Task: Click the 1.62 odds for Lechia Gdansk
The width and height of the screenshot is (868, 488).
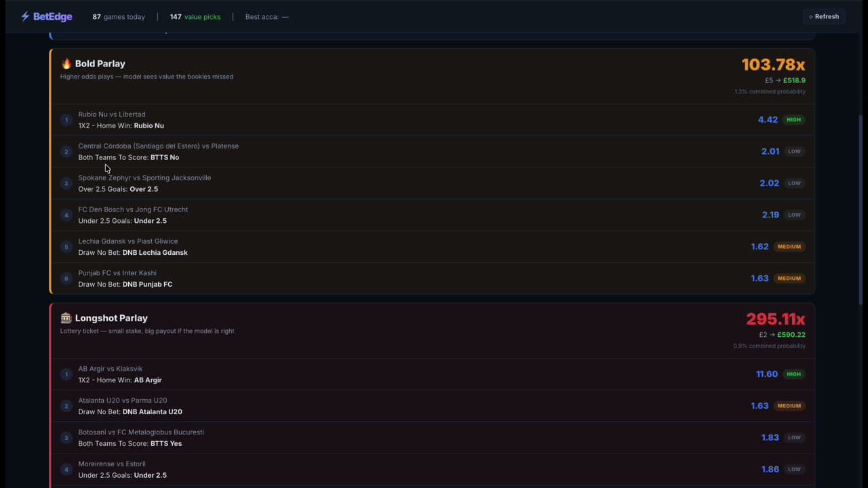Action: [759, 247]
